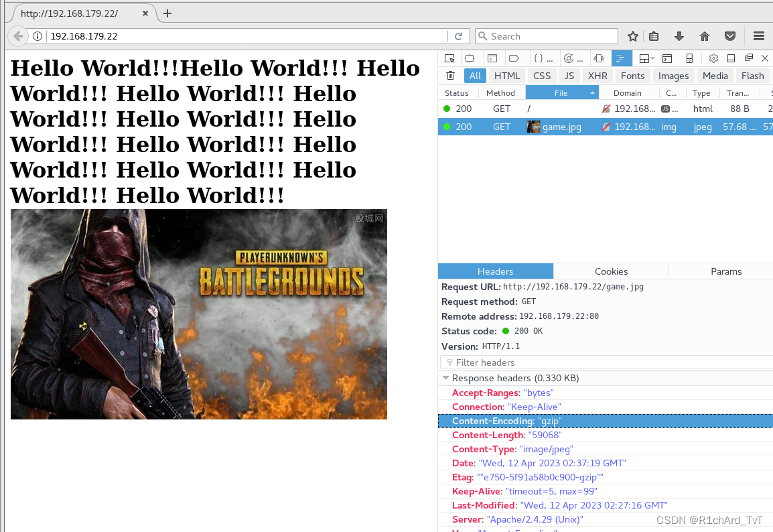Select the GET / html request row
The height and width of the screenshot is (532, 773).
pyautogui.click(x=606, y=109)
